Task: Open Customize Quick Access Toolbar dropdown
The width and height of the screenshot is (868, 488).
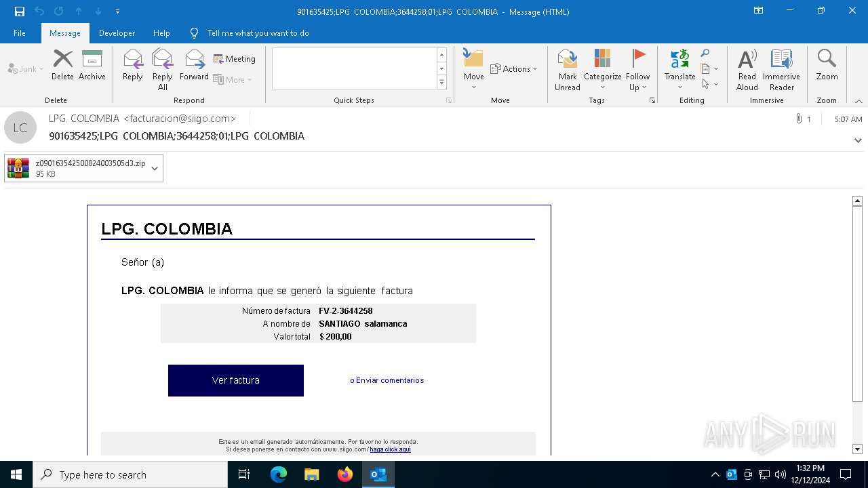Action: (x=117, y=12)
